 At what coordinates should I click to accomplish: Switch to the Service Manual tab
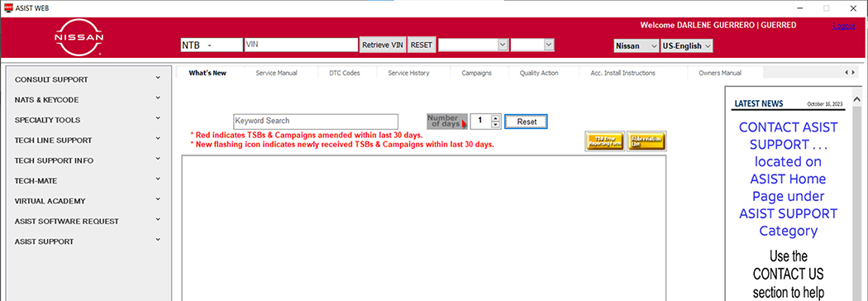pos(276,73)
